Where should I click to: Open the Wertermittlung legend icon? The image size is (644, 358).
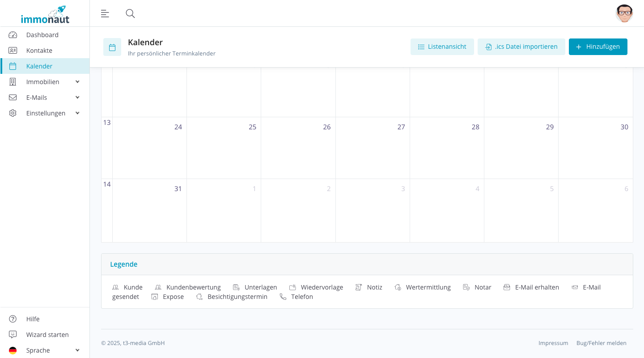click(398, 287)
